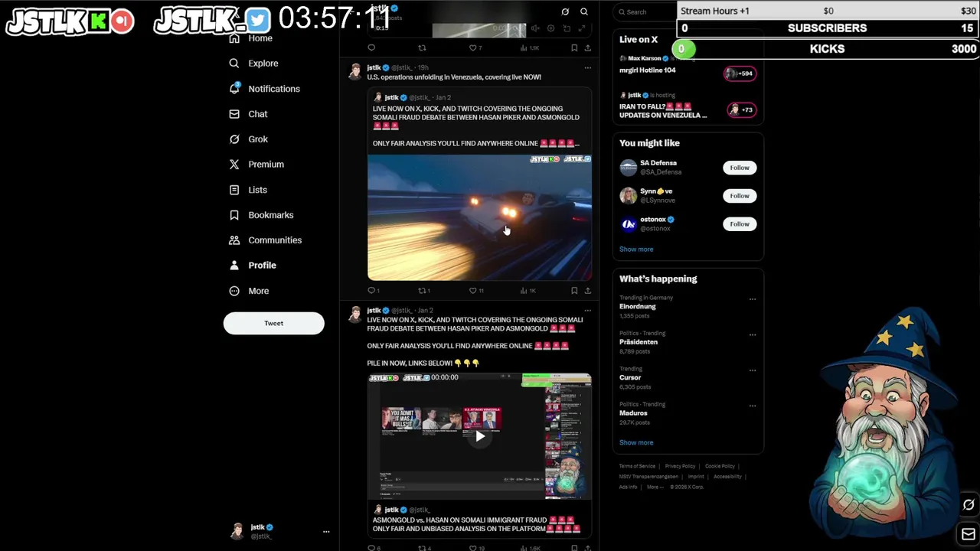The image size is (980, 551).
Task: View analytics of the topmost post
Action: tap(528, 47)
